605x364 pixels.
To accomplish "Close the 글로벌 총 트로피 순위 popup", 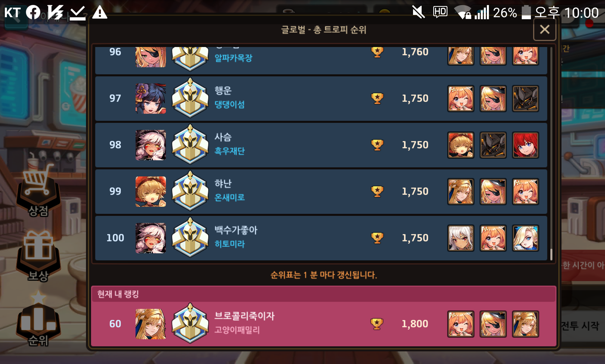I will pyautogui.click(x=545, y=30).
